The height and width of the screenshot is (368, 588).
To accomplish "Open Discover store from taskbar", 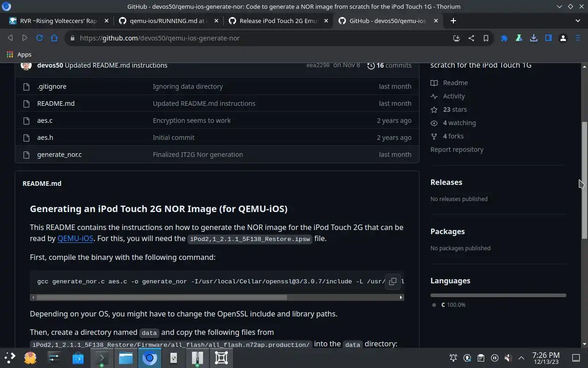I will pyautogui.click(x=78, y=358).
